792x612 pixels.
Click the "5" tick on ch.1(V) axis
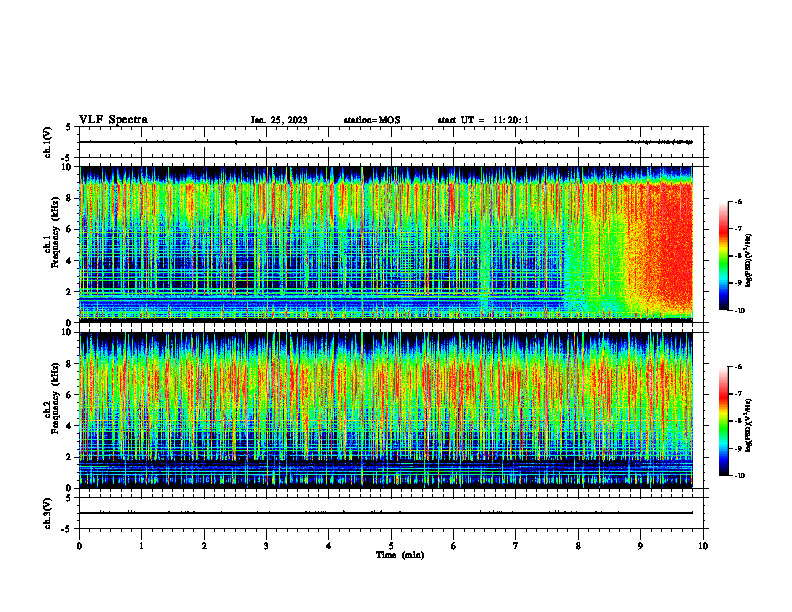(x=69, y=127)
